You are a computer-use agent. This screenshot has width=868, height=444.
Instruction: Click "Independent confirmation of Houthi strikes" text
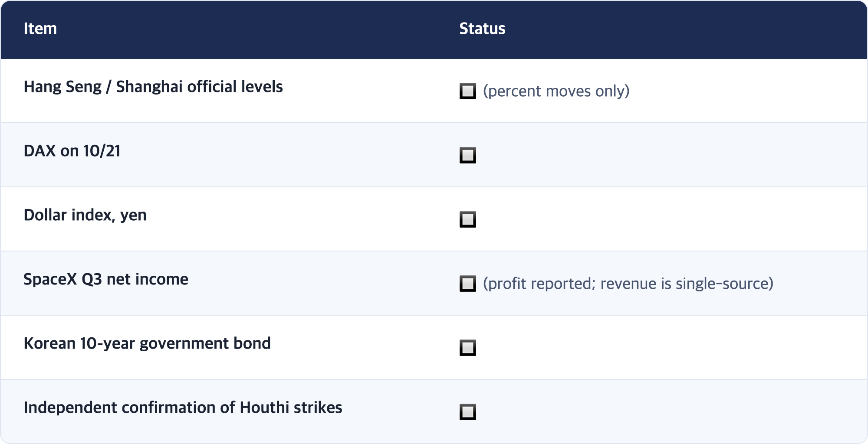[x=183, y=408]
